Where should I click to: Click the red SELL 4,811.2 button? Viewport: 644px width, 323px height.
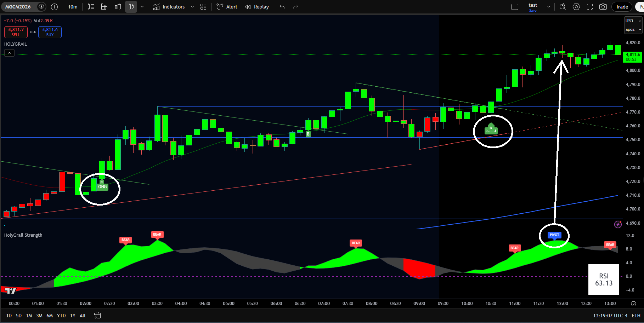point(16,32)
